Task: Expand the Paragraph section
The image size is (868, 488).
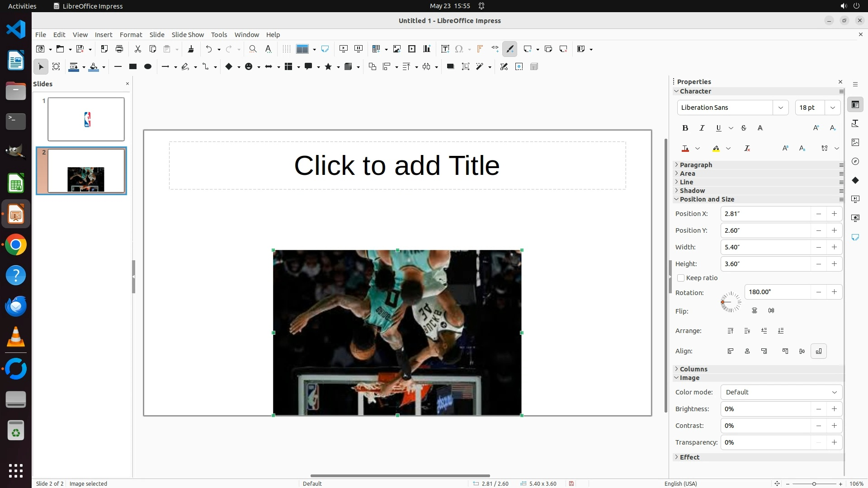Action: click(x=695, y=165)
